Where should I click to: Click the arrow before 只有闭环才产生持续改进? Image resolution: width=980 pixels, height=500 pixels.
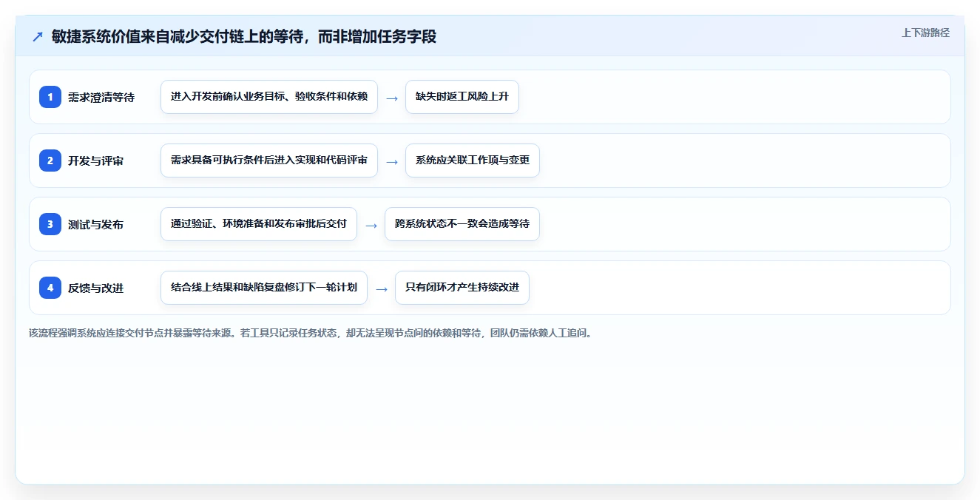[x=382, y=288]
